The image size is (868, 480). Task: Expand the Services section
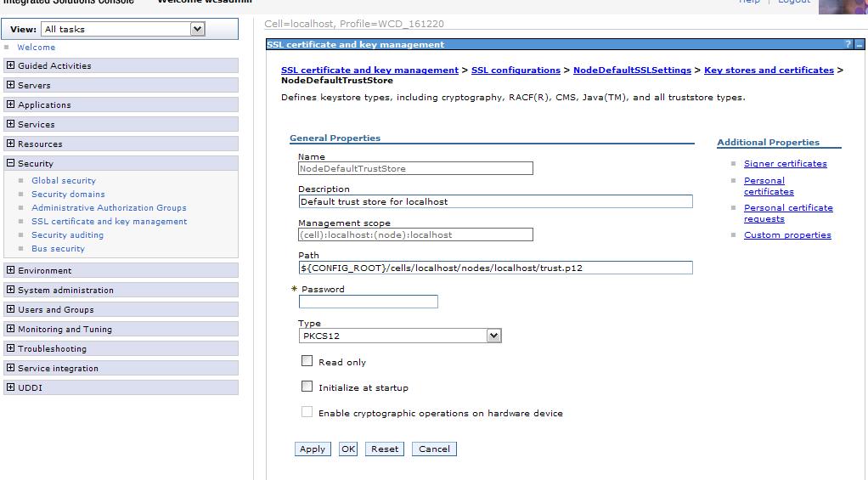pos(10,124)
